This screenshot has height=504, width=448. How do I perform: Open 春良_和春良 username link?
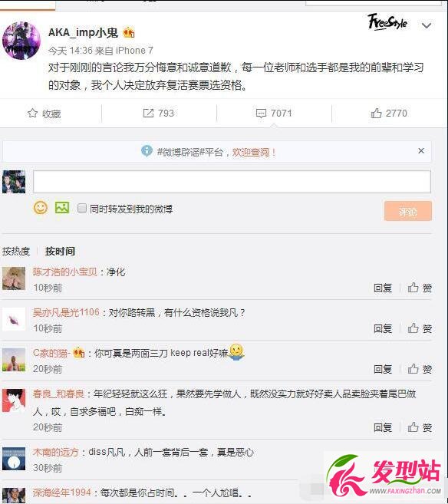tap(58, 394)
